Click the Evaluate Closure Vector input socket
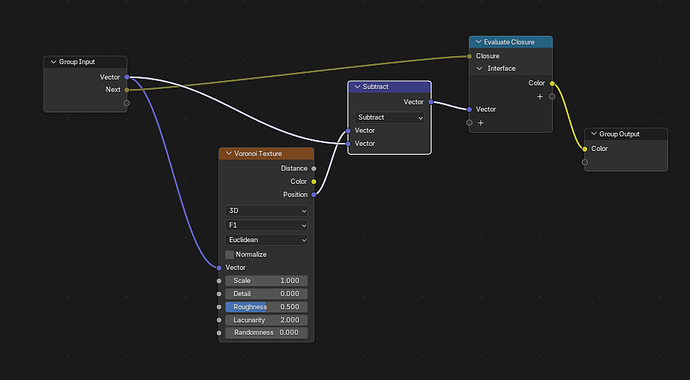The width and height of the screenshot is (690, 380). [470, 110]
